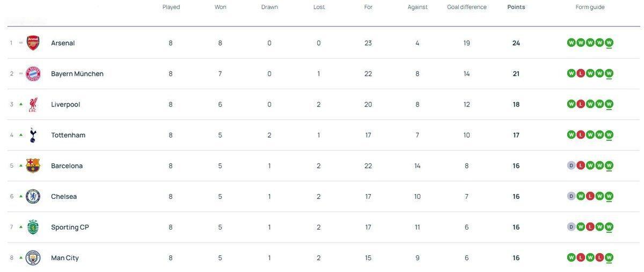This screenshot has width=644, height=272.
Task: Click the Liverpool club crest icon
Action: [x=33, y=104]
